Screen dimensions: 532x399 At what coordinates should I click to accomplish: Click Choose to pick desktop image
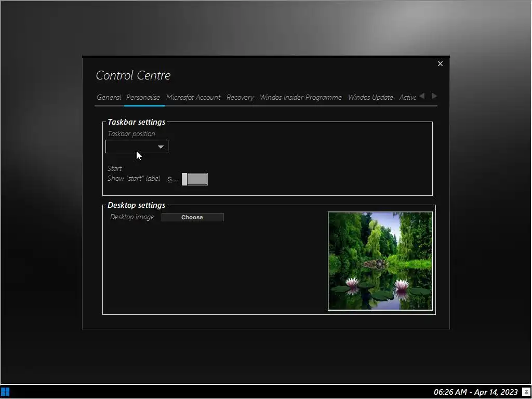coord(192,217)
